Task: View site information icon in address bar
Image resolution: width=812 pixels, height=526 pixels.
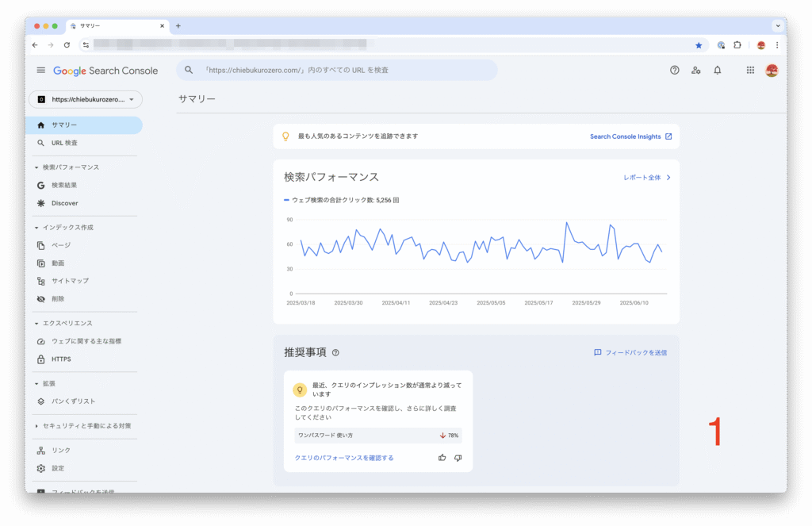Action: (x=86, y=45)
